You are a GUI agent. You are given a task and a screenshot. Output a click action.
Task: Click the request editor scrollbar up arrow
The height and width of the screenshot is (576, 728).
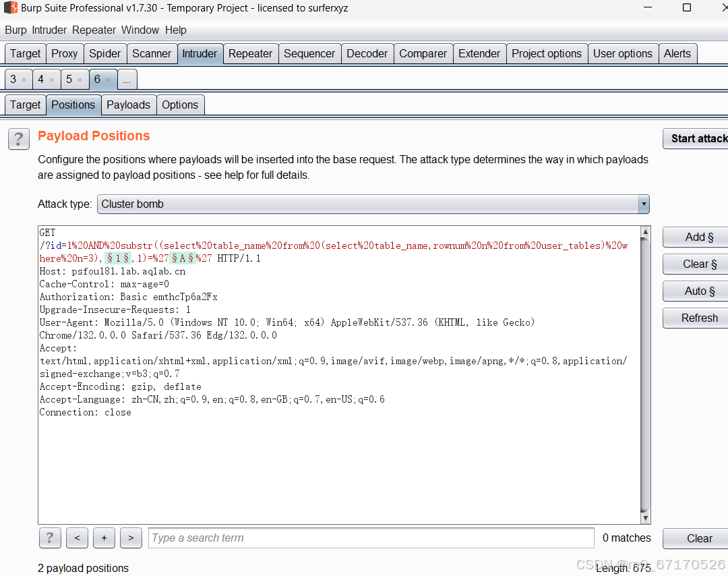tap(645, 231)
